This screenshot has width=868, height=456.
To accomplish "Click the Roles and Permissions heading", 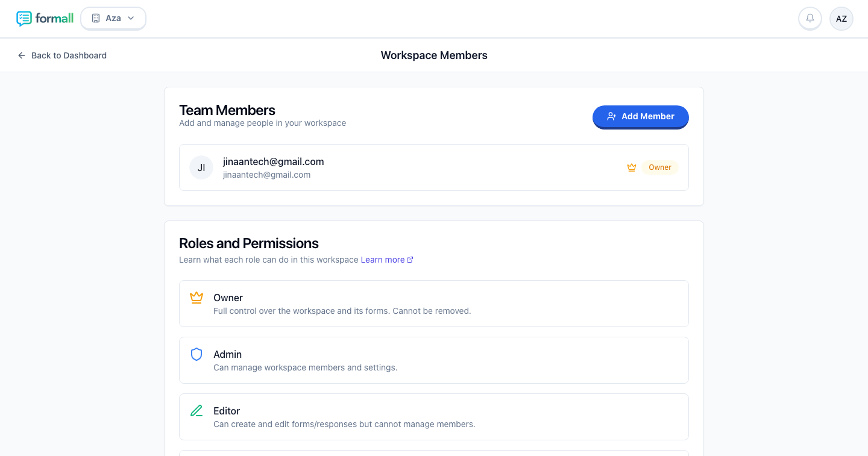I will 249,243.
